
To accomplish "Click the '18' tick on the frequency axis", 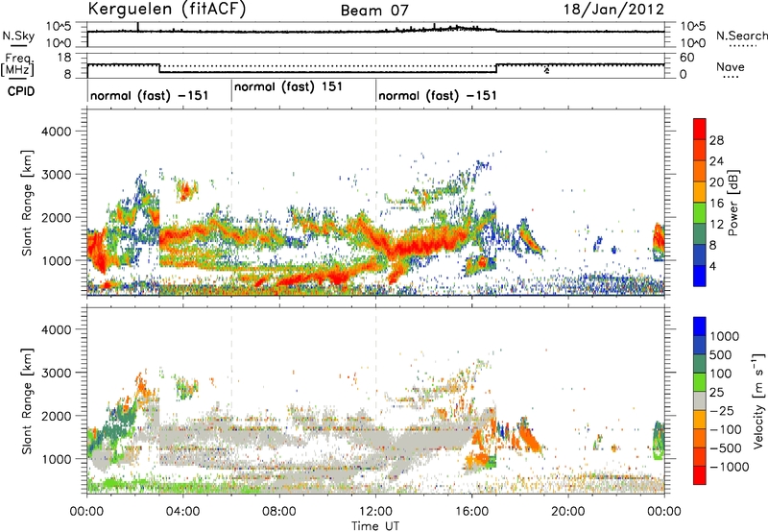I will coord(64,58).
